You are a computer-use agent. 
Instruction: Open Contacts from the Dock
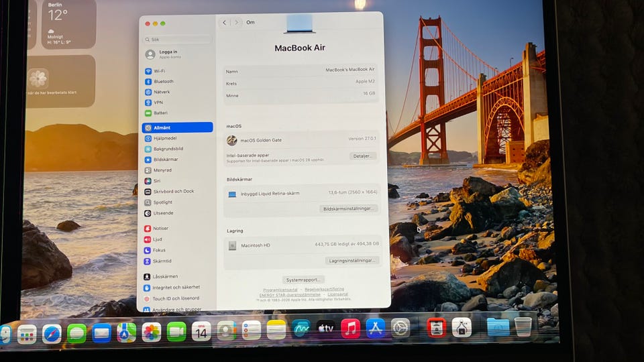226,330
